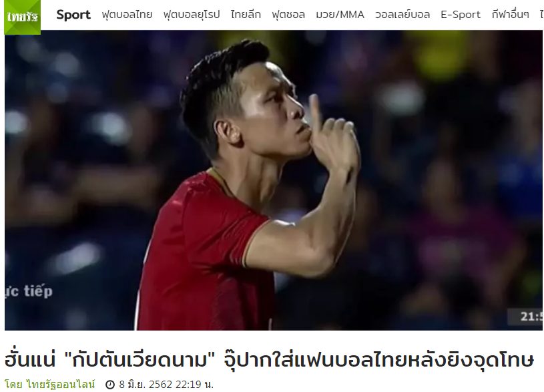Go to ฟุตบอลยุโรป section
This screenshot has width=544, height=392.
point(192,15)
